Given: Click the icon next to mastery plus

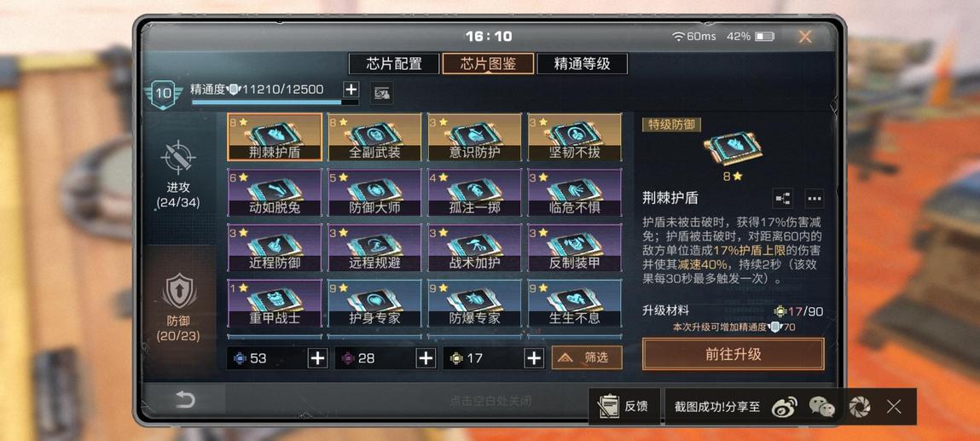Looking at the screenshot, I should [x=381, y=94].
